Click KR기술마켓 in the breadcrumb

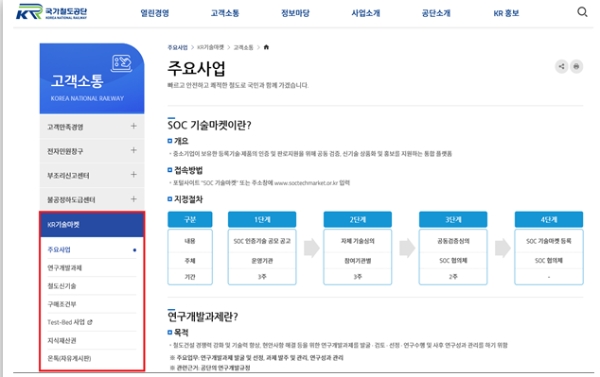pos(210,47)
